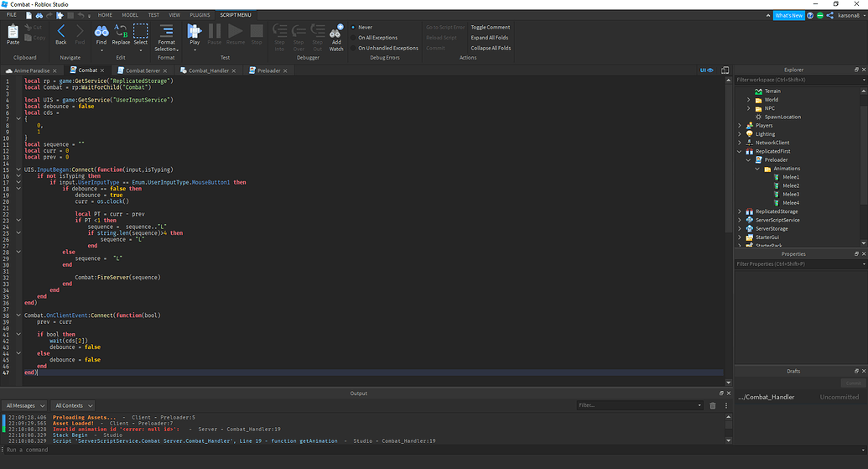The height and width of the screenshot is (469, 868).
Task: Open the Output panel options menu
Action: coord(725,405)
